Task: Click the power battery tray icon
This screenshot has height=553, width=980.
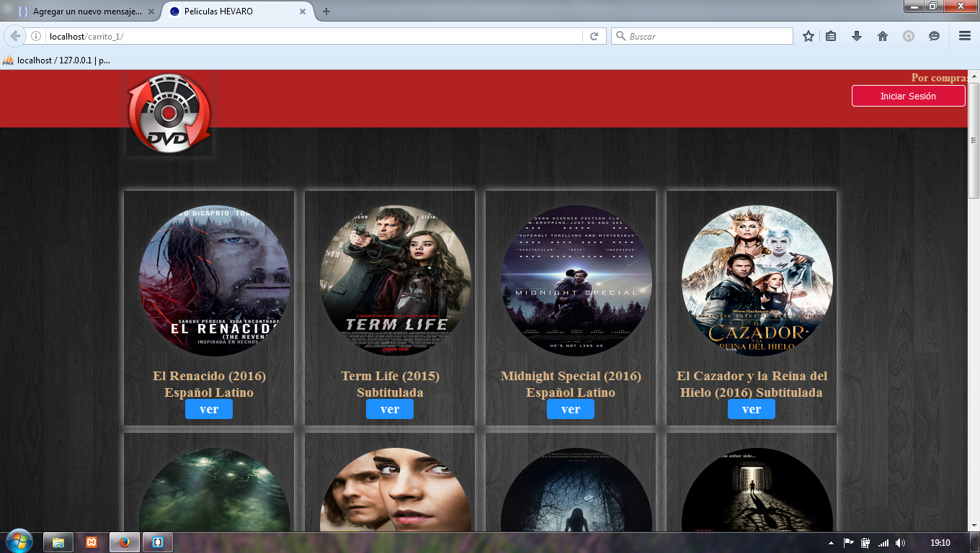Action: pyautogui.click(x=866, y=543)
